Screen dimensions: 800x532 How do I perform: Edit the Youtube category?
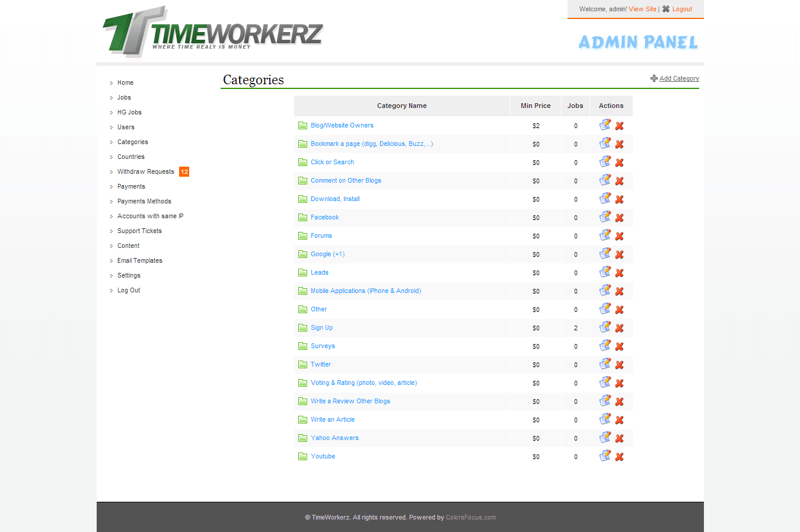point(605,456)
